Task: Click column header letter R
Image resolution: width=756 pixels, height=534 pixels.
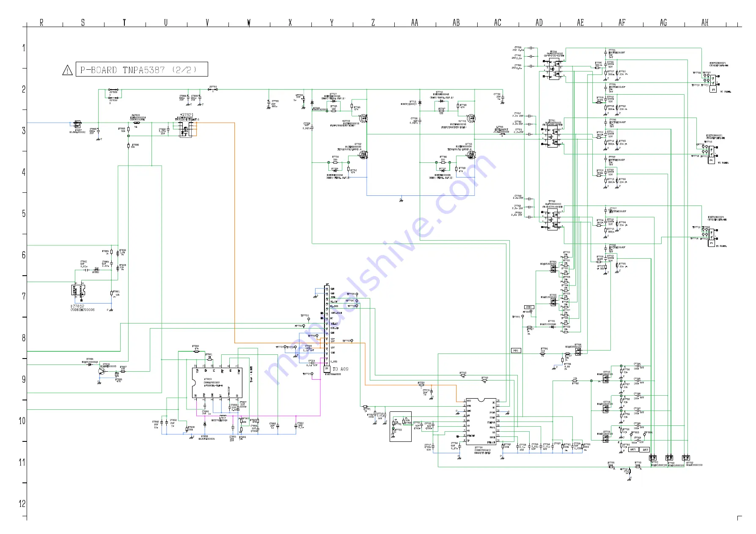Action: tap(41, 22)
